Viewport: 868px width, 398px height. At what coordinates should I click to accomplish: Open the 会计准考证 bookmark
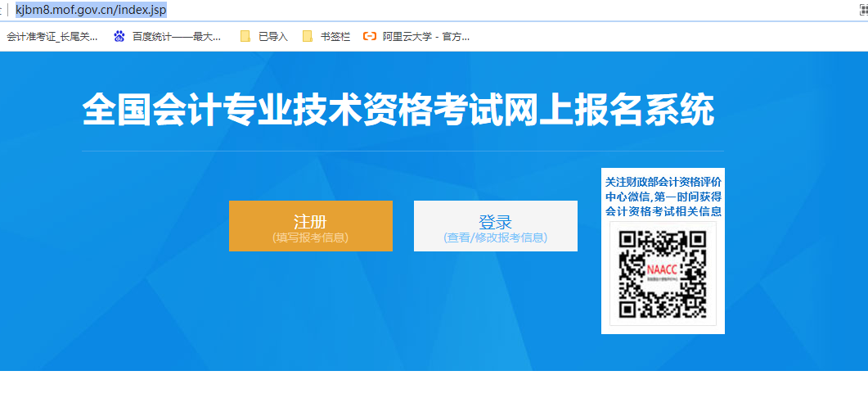(52, 36)
